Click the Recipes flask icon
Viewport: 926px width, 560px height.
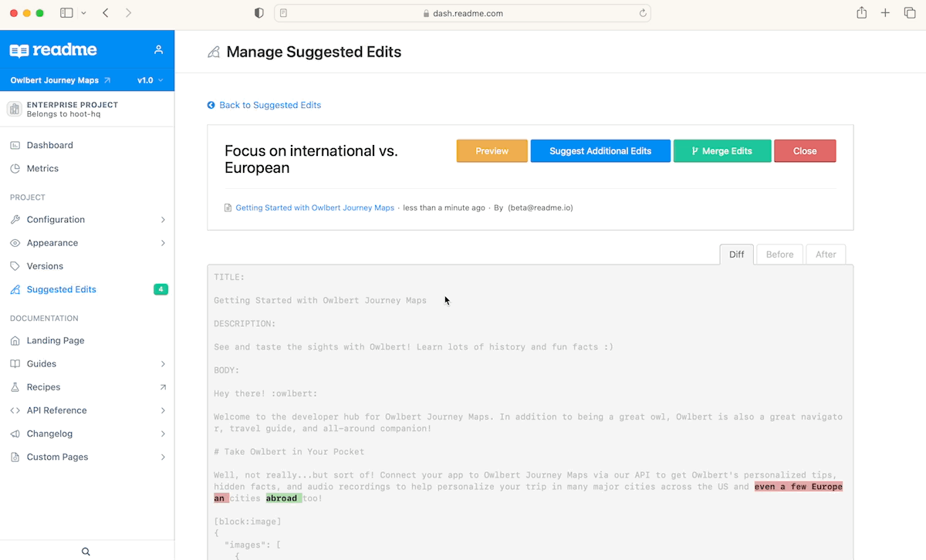point(15,387)
